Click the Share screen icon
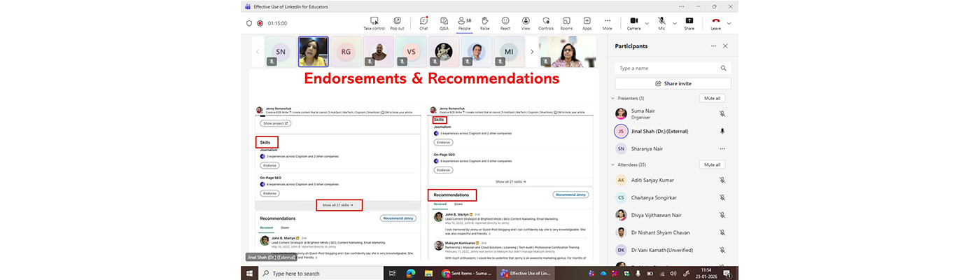The height and width of the screenshot is (280, 980). 689,23
